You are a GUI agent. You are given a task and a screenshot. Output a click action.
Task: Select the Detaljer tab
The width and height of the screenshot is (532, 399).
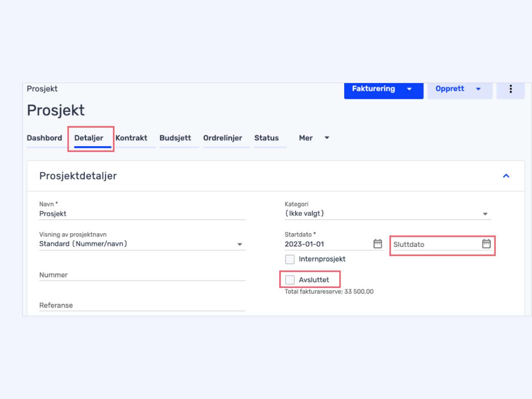89,138
